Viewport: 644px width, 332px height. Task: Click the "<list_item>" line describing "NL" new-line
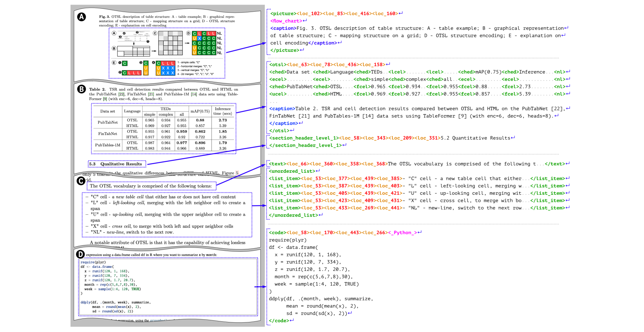pos(417,208)
